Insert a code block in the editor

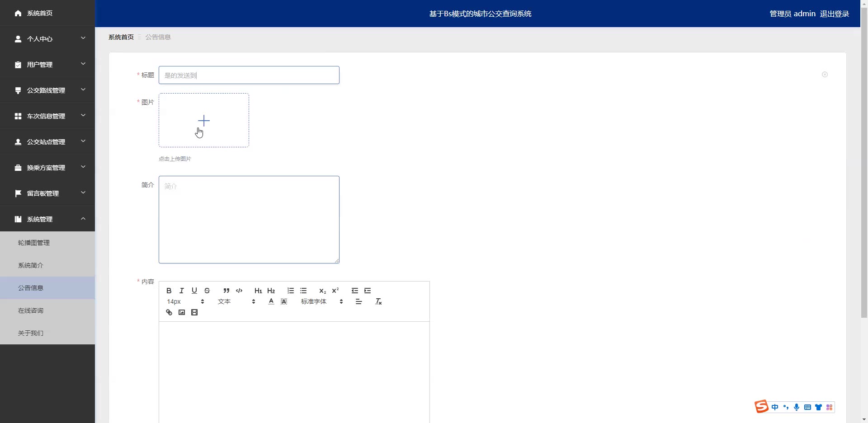(x=239, y=291)
